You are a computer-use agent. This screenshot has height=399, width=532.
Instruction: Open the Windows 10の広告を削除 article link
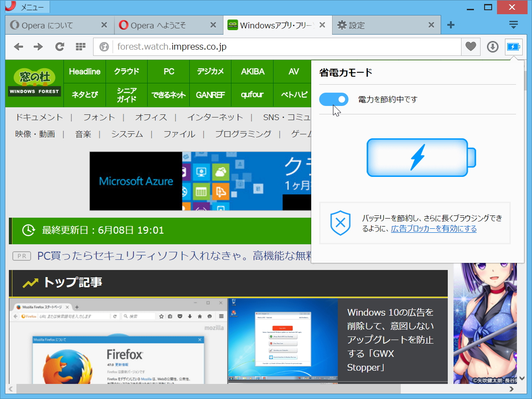click(391, 340)
